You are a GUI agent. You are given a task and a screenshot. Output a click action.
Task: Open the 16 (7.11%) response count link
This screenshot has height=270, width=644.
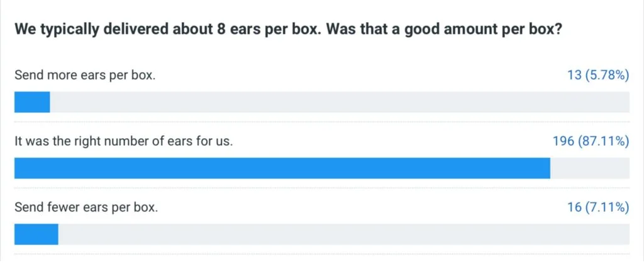click(x=599, y=208)
